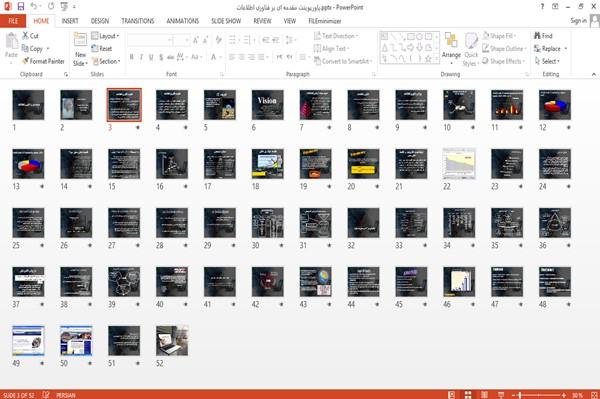Open the Section dropdown
600x399 pixels.
click(x=106, y=61)
